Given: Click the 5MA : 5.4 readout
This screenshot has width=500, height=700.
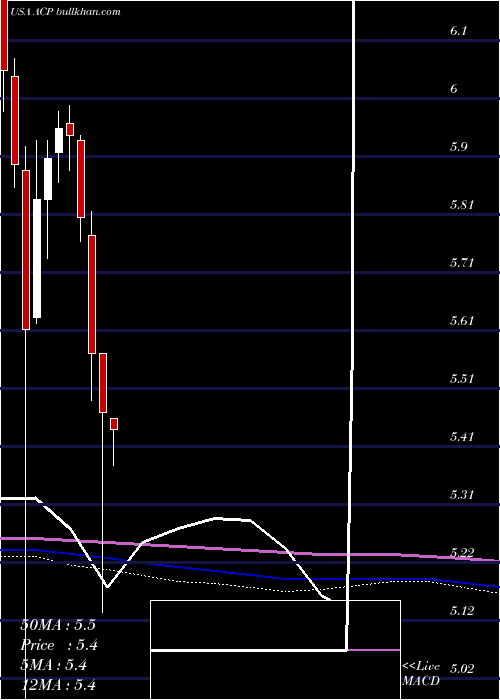Looking at the screenshot, I should 53,665.
